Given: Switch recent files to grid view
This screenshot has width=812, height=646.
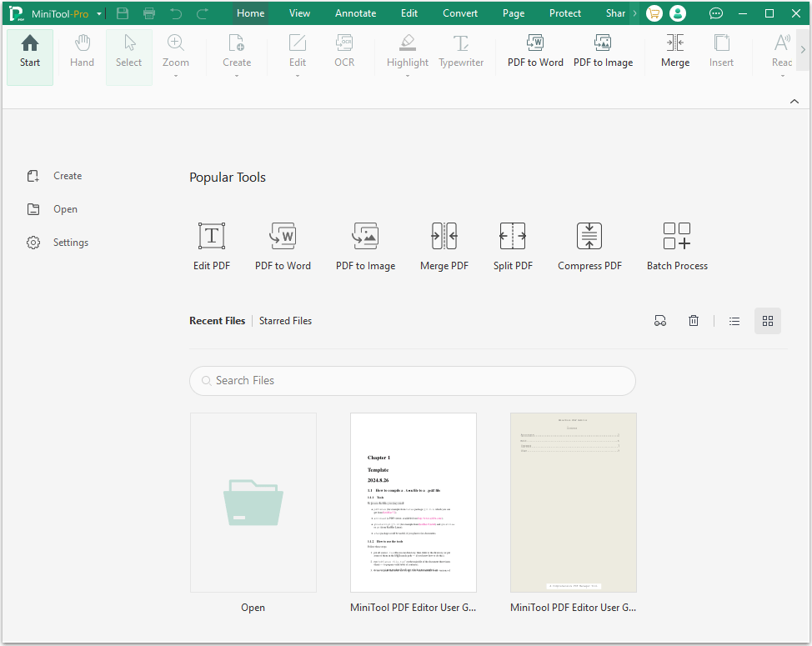Looking at the screenshot, I should (x=768, y=321).
